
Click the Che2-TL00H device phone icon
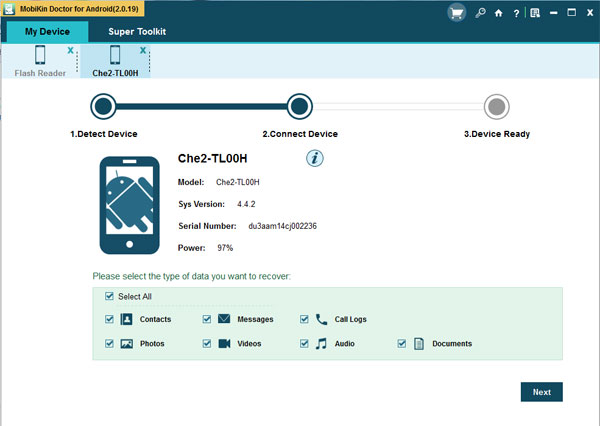click(115, 55)
